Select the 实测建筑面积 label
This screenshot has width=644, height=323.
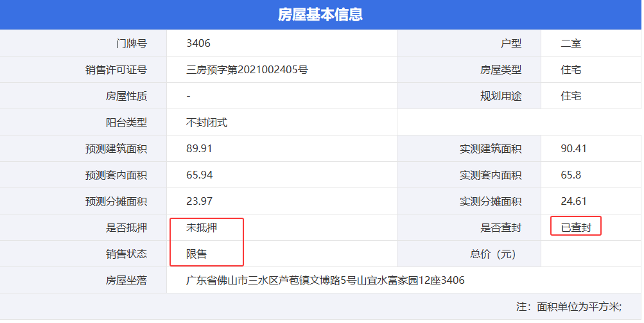point(491,148)
